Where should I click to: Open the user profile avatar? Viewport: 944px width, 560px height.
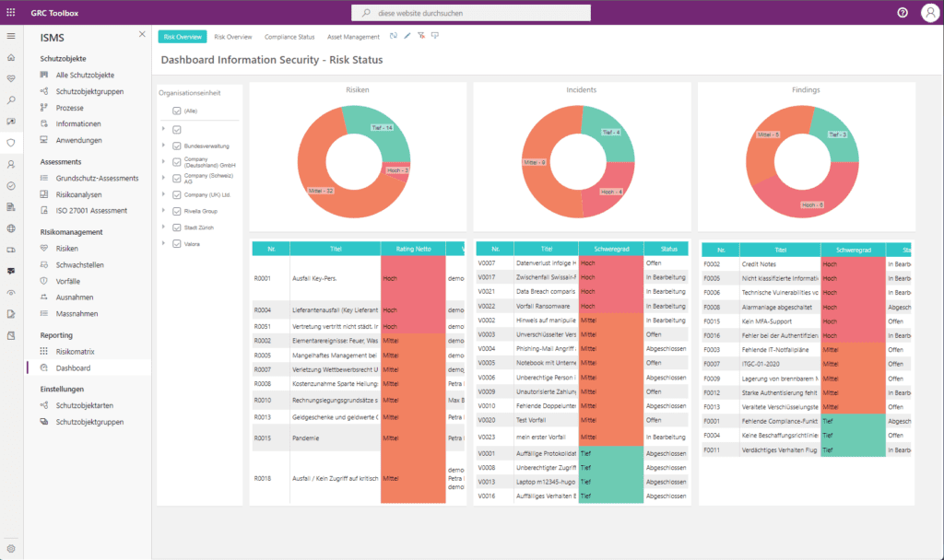(929, 13)
